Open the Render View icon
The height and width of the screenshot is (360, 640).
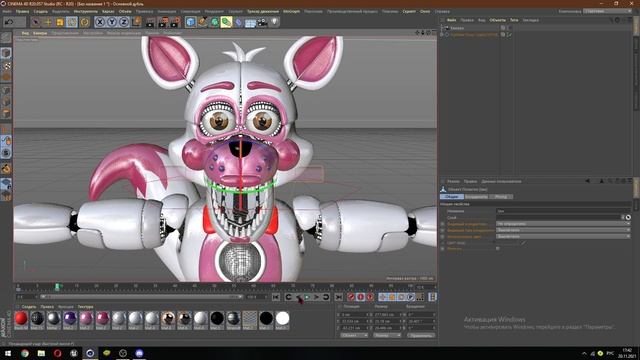151,22
